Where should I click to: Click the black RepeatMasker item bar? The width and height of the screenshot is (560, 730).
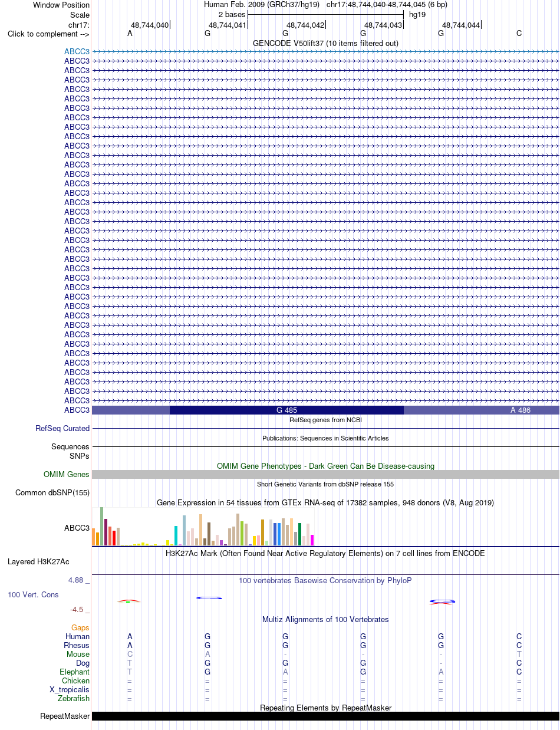point(325,716)
